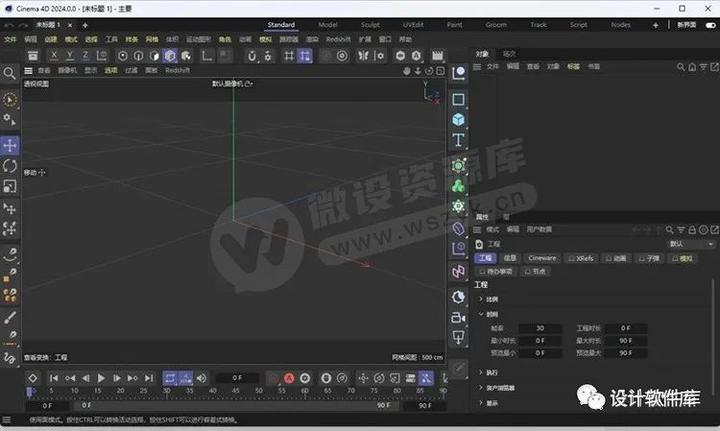Open the Redshift menu in main menu bar
The image size is (720, 431).
(x=338, y=39)
